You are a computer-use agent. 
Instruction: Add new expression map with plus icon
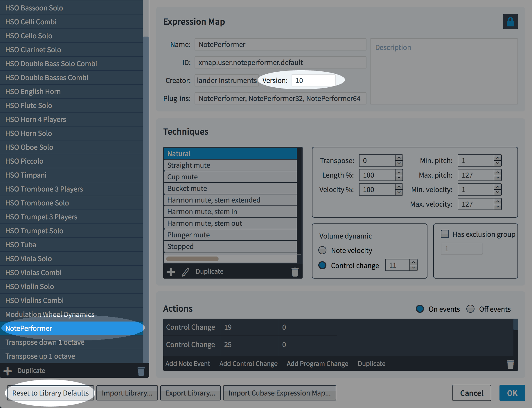click(x=8, y=371)
